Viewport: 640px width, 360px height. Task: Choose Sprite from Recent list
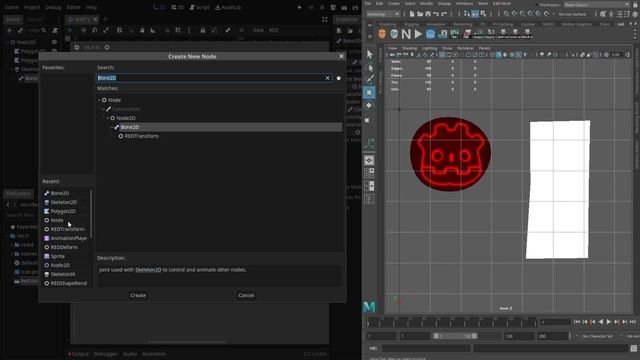tap(57, 256)
